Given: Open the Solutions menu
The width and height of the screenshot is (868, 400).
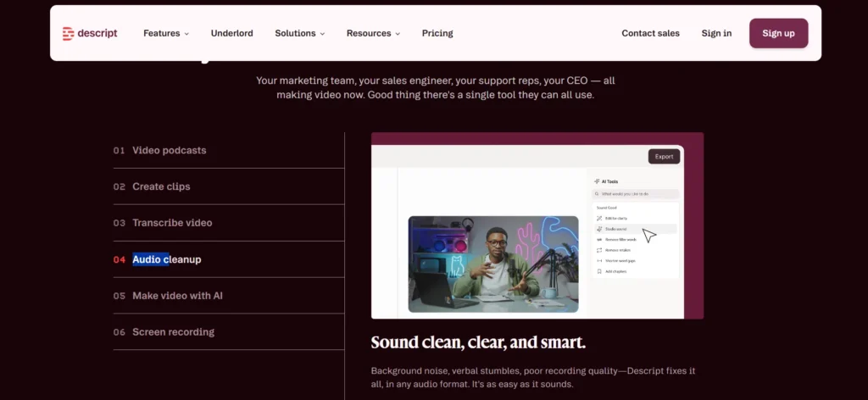Looking at the screenshot, I should click(x=300, y=33).
